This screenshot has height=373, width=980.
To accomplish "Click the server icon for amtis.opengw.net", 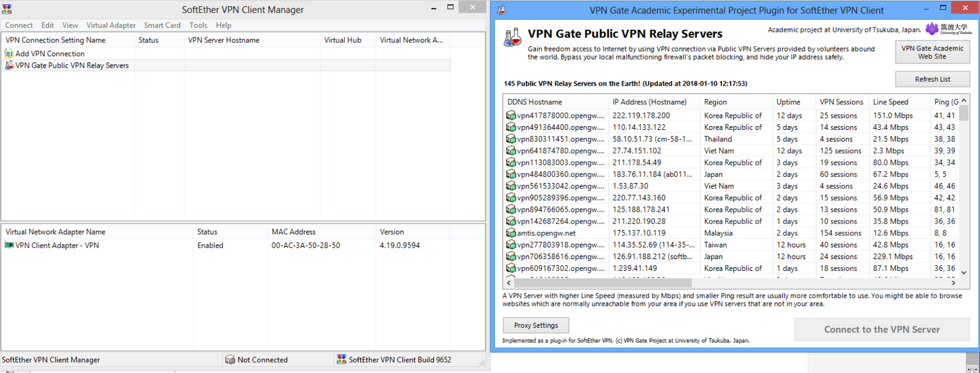I will tap(510, 233).
